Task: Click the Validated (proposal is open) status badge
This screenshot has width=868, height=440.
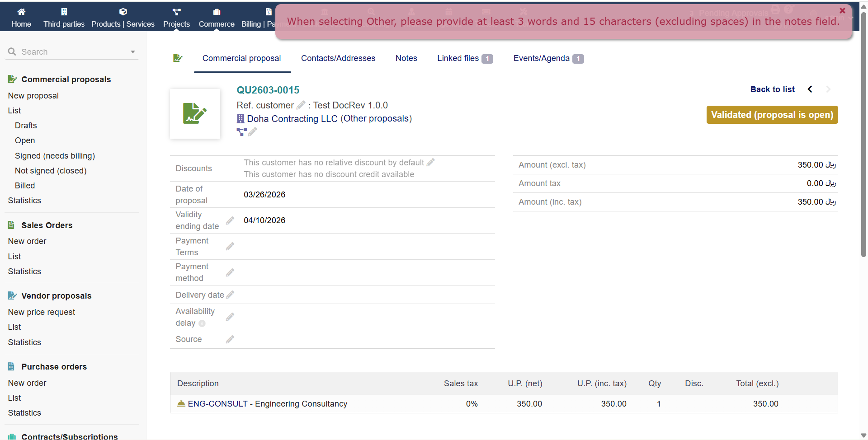Action: [x=772, y=115]
